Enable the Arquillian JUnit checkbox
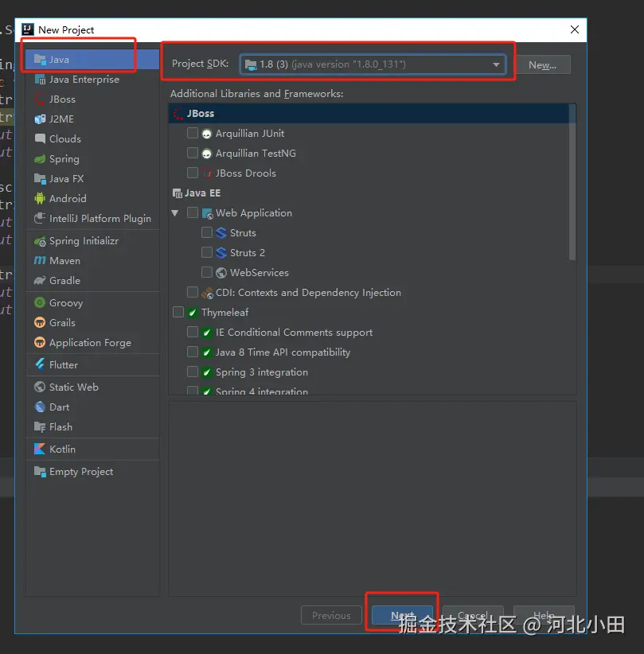The height and width of the screenshot is (654, 644). (x=193, y=133)
